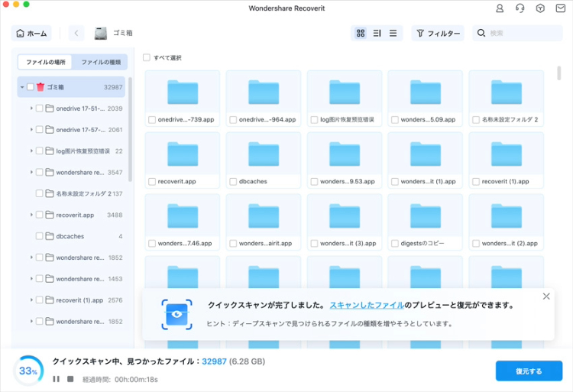The width and height of the screenshot is (573, 392).
Task: Open the フィルター filter button
Action: click(438, 34)
